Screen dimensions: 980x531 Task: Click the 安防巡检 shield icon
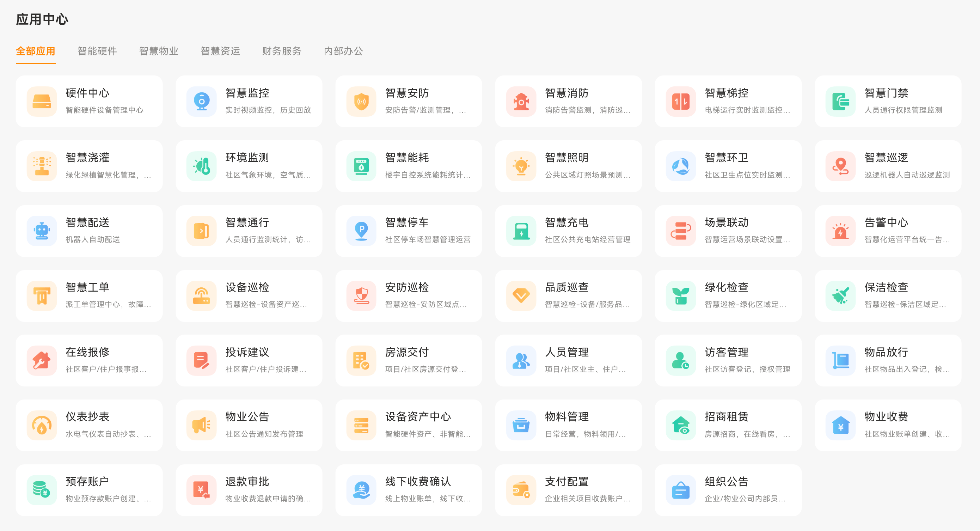[361, 296]
